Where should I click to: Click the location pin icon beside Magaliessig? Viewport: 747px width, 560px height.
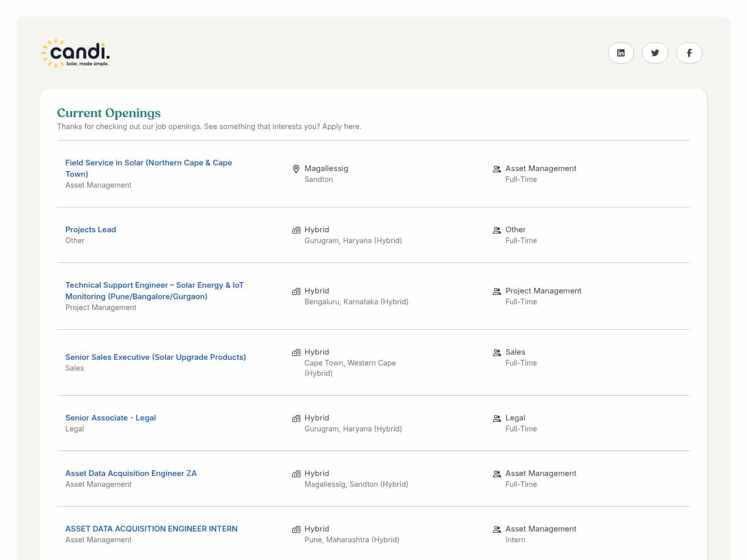[x=296, y=169]
